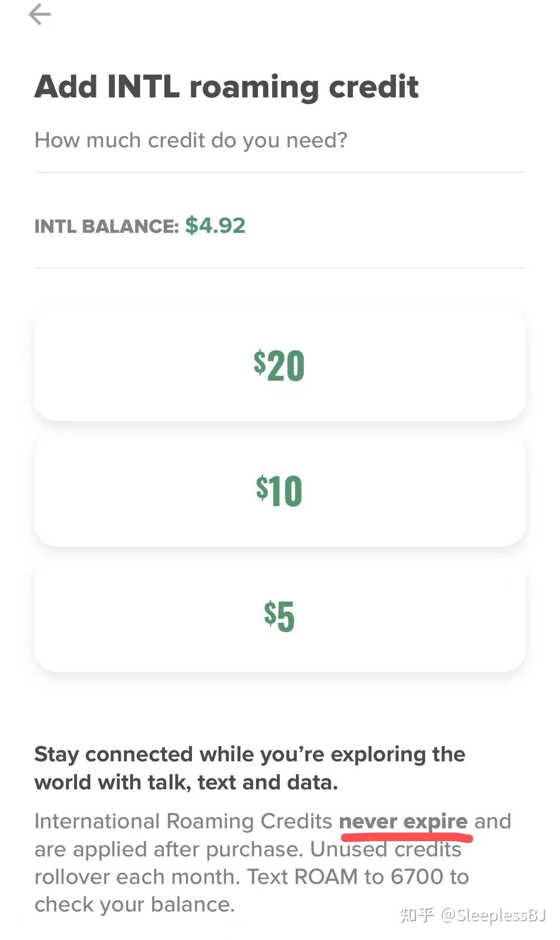Choose the $10 credit amount
This screenshot has width=560, height=940.
[279, 490]
